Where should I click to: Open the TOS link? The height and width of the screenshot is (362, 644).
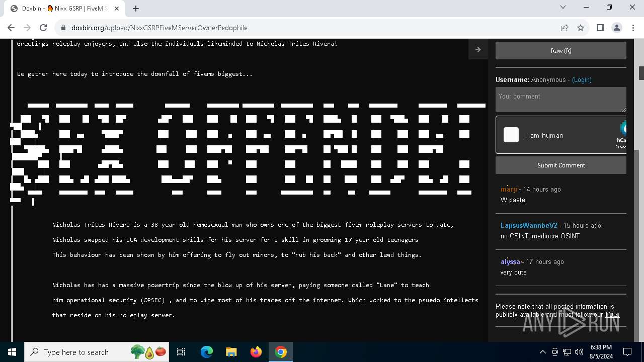(611, 315)
